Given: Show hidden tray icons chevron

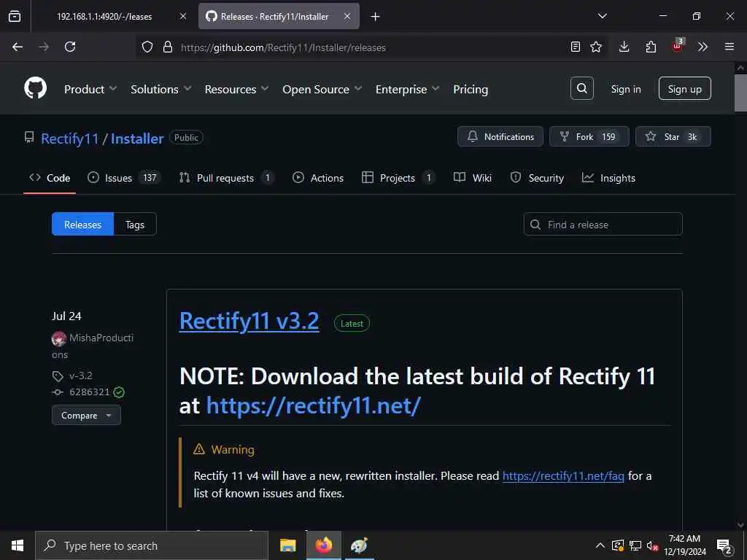Looking at the screenshot, I should click(x=600, y=545).
